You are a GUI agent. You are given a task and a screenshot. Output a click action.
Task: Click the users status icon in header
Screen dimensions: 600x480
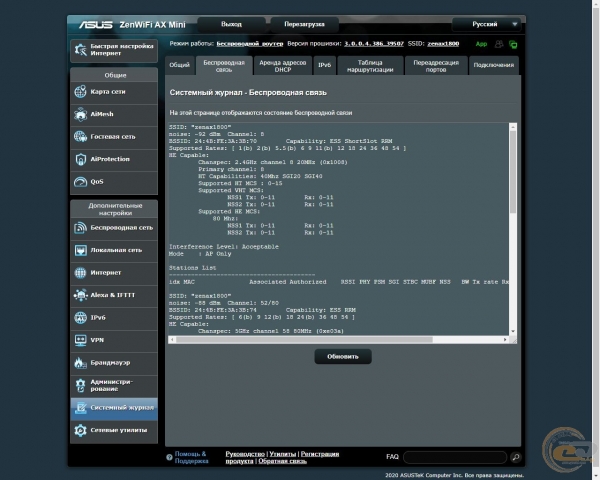[x=499, y=44]
